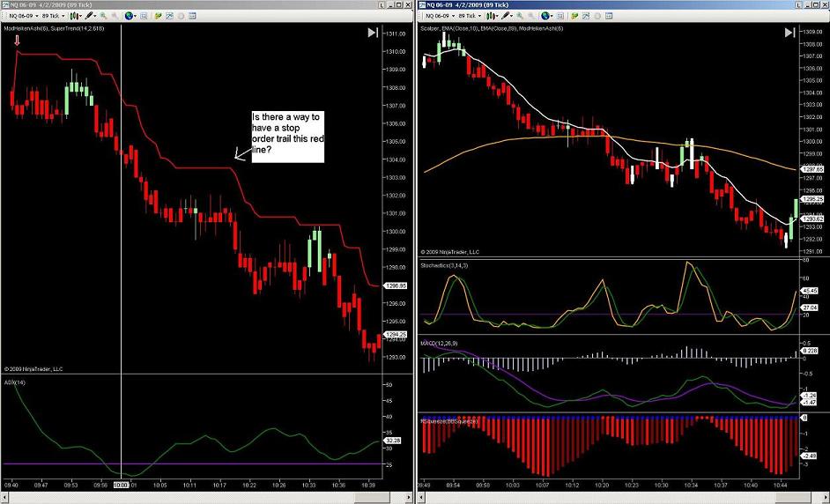Click the zoom out magnifier in the left chart toolbar
This screenshot has width=830, height=504.
[x=115, y=16]
